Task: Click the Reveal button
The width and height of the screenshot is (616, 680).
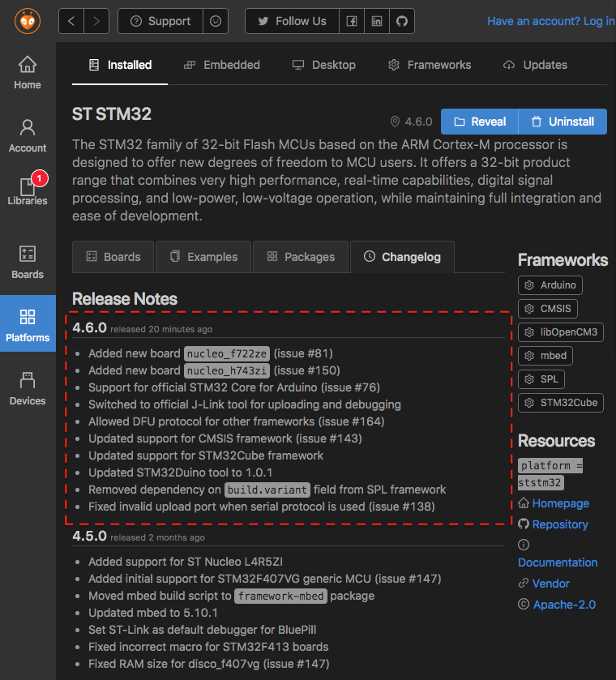Action: [x=480, y=122]
